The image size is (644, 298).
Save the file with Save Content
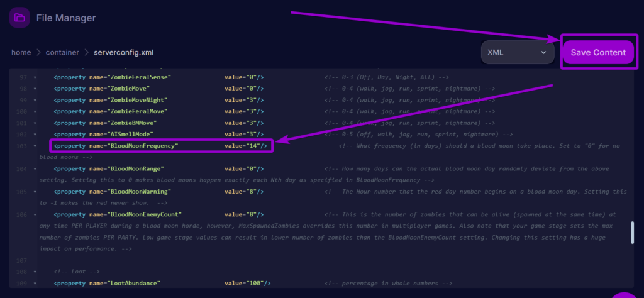click(x=598, y=52)
